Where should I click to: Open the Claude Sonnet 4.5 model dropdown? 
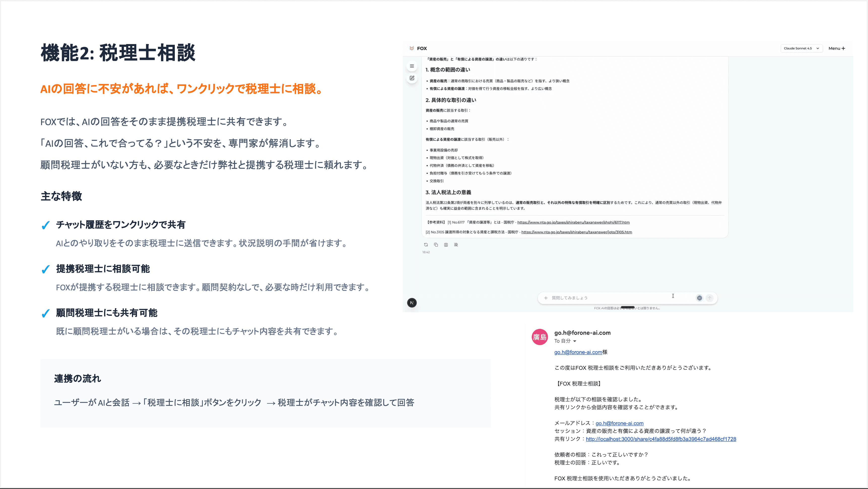[x=801, y=48]
